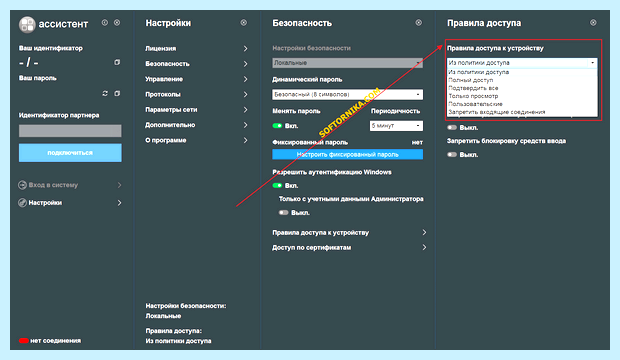Refresh the password with the refresh icon
Image resolution: width=620 pixels, height=360 pixels.
105,93
